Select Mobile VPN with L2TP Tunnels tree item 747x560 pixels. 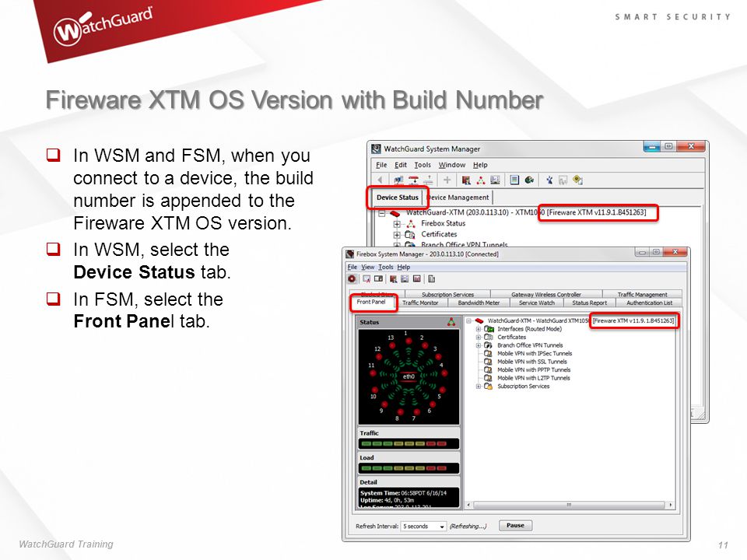point(533,378)
